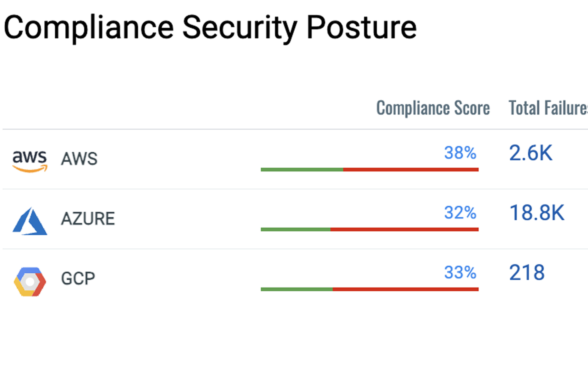This screenshot has height=368, width=588.
Task: Click green passed segment of Azure bar
Action: point(295,229)
